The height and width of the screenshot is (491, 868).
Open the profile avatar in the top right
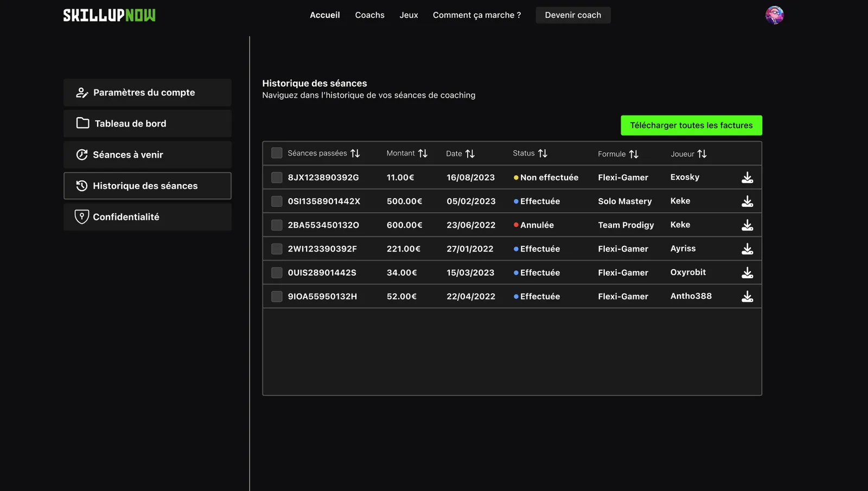pos(774,15)
